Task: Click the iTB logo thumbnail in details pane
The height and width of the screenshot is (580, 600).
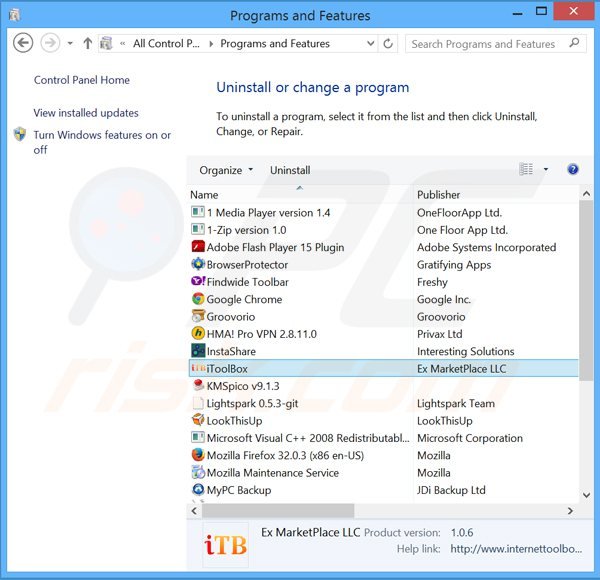Action: (225, 544)
